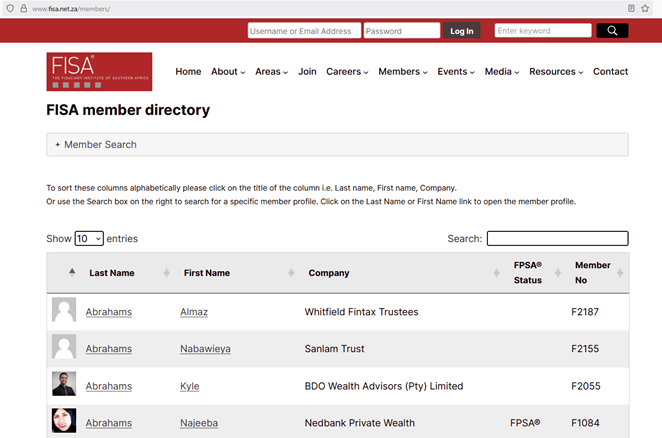
Task: Sort by Last Name arrow icon
Action: click(166, 273)
